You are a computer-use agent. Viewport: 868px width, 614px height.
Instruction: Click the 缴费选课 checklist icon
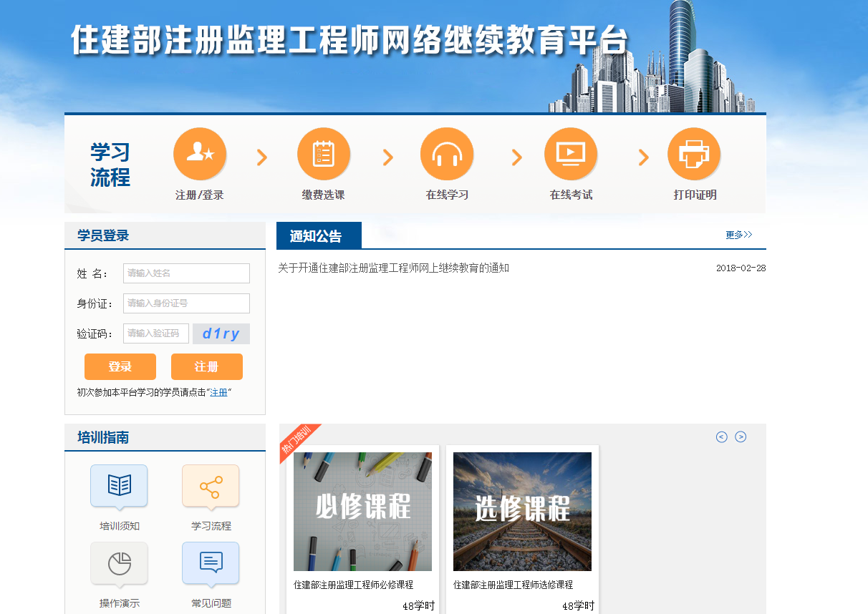(324, 154)
